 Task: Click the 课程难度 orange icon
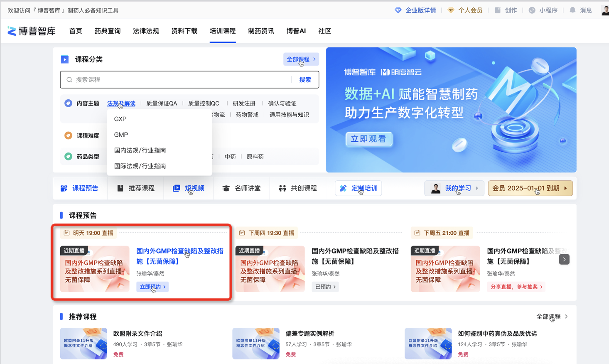point(68,135)
